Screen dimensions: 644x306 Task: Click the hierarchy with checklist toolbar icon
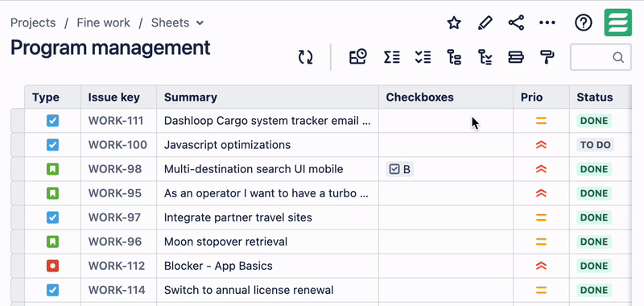coord(485,57)
